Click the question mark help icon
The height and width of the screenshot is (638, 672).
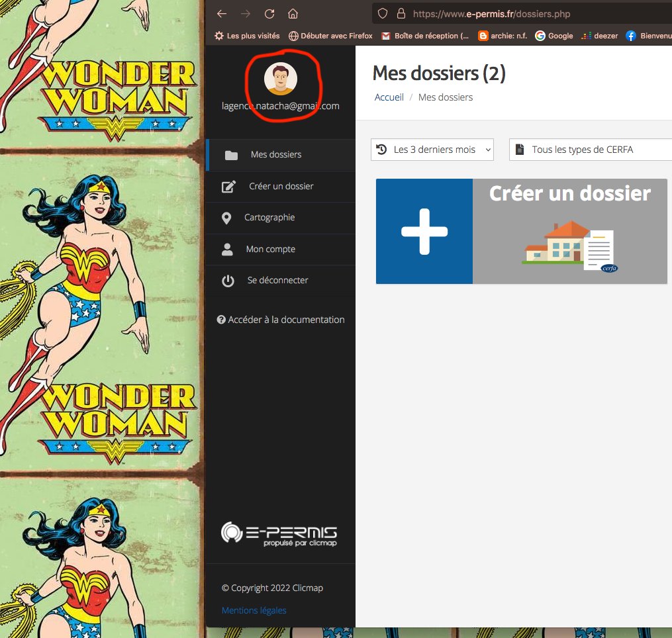[221, 320]
